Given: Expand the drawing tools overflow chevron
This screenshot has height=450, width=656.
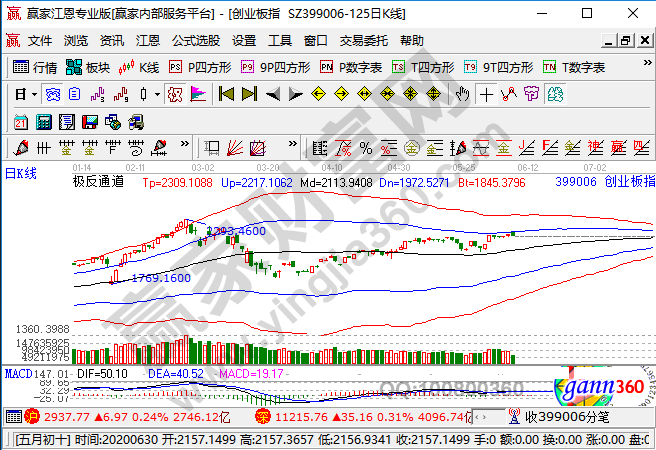Looking at the screenshot, I should click(x=184, y=144).
